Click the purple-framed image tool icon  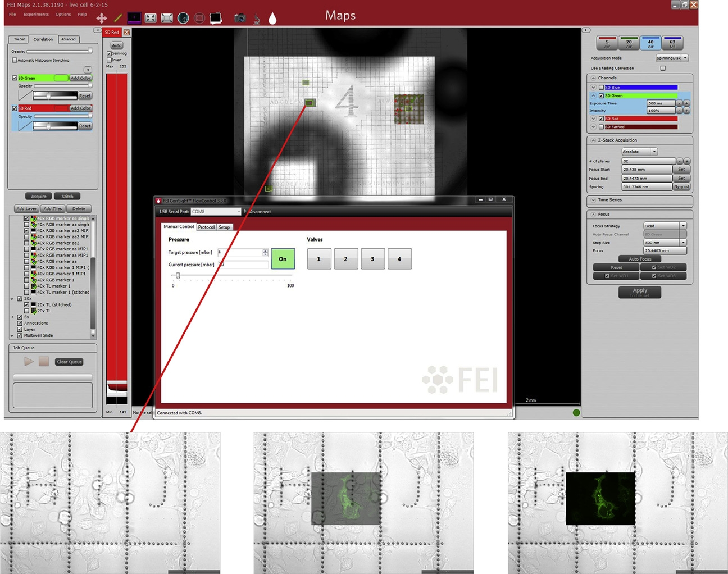coord(134,18)
